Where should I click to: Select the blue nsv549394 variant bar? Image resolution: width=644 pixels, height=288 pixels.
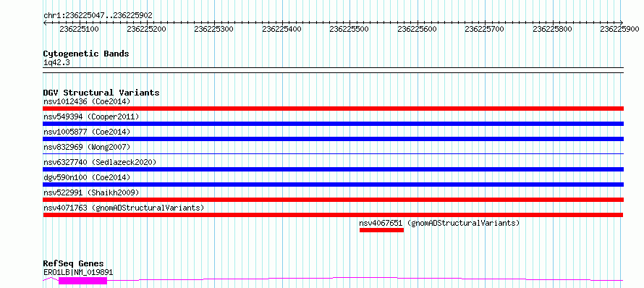tap(334, 124)
